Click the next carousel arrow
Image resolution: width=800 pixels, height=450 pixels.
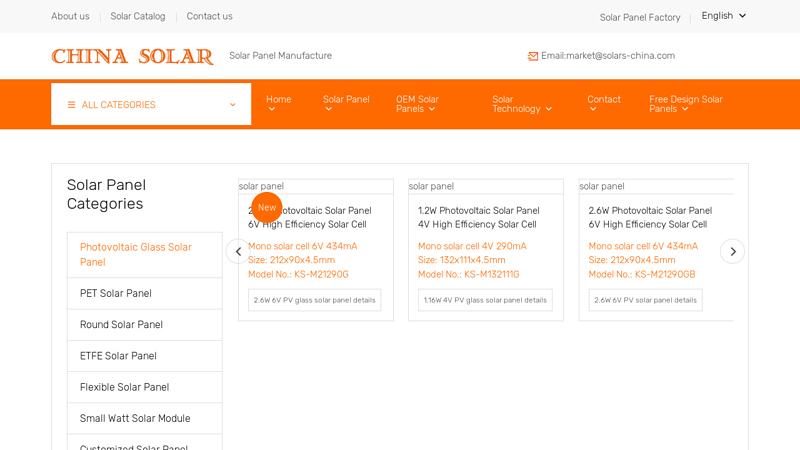point(733,252)
